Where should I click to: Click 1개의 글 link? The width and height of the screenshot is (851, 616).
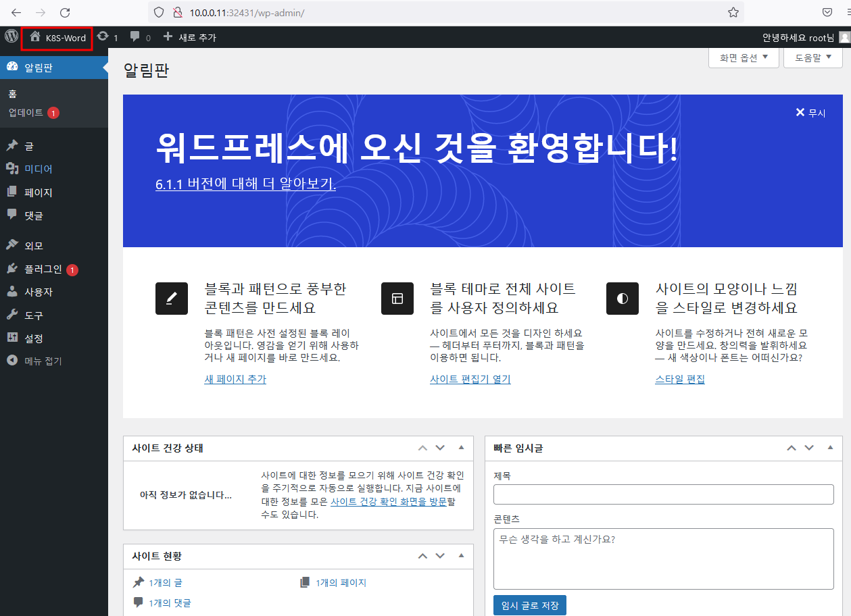166,583
